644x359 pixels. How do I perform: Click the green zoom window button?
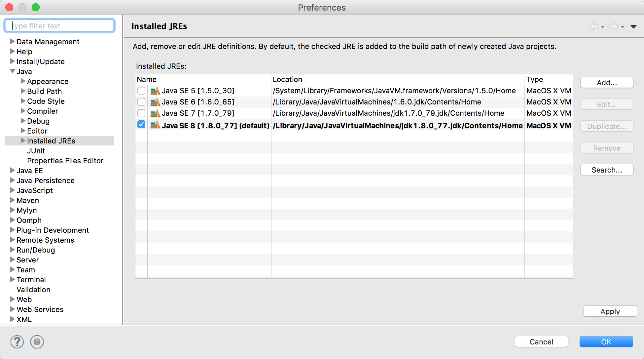tap(36, 7)
